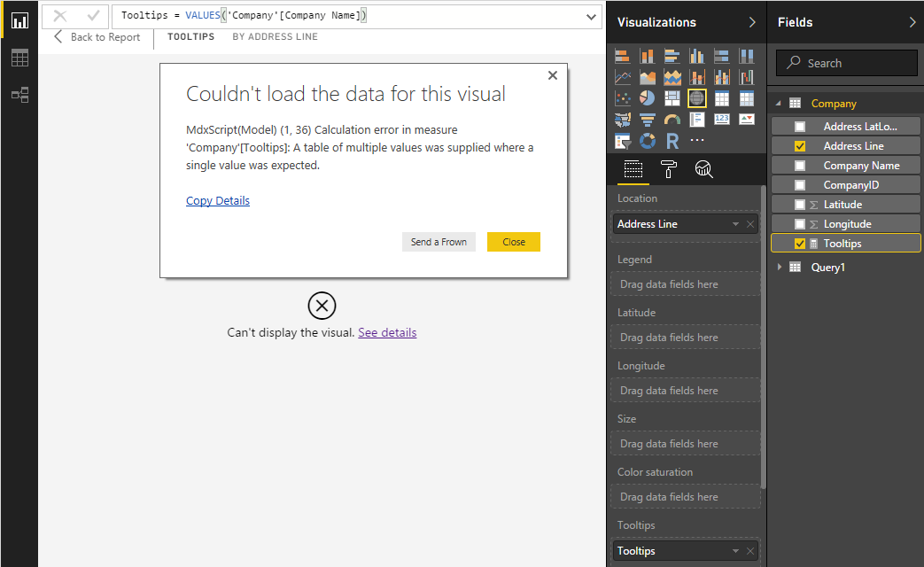Open Address Line field dropdown in Location
The width and height of the screenshot is (924, 567).
pos(735,224)
